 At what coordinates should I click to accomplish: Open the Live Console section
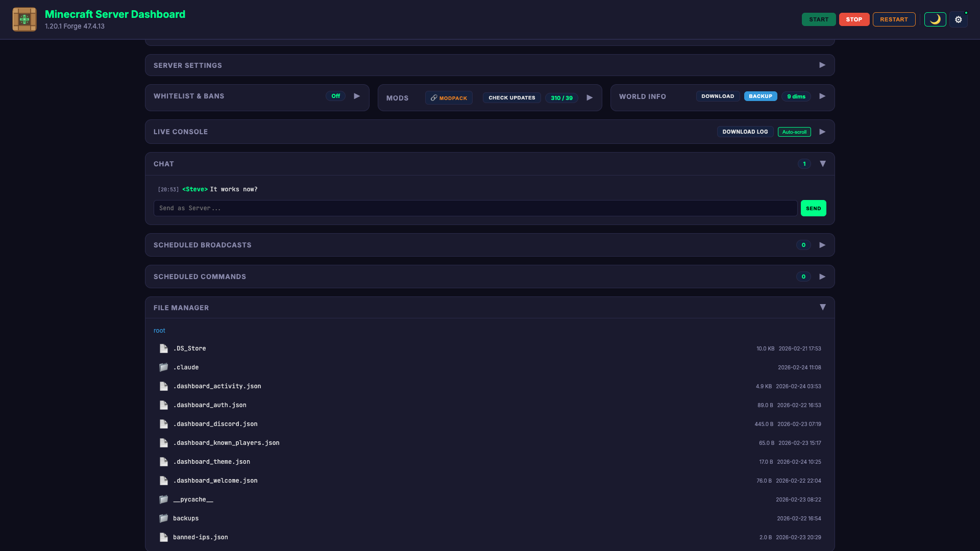[822, 132]
